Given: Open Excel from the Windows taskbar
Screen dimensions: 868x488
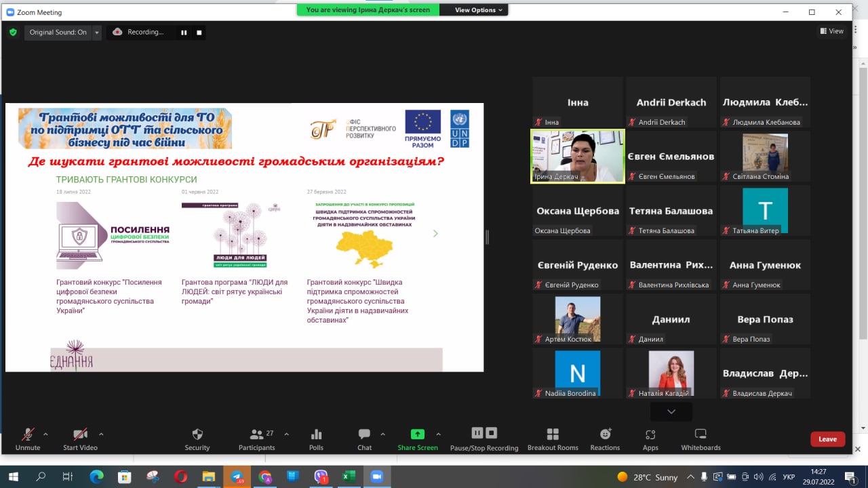Looking at the screenshot, I should (x=349, y=476).
